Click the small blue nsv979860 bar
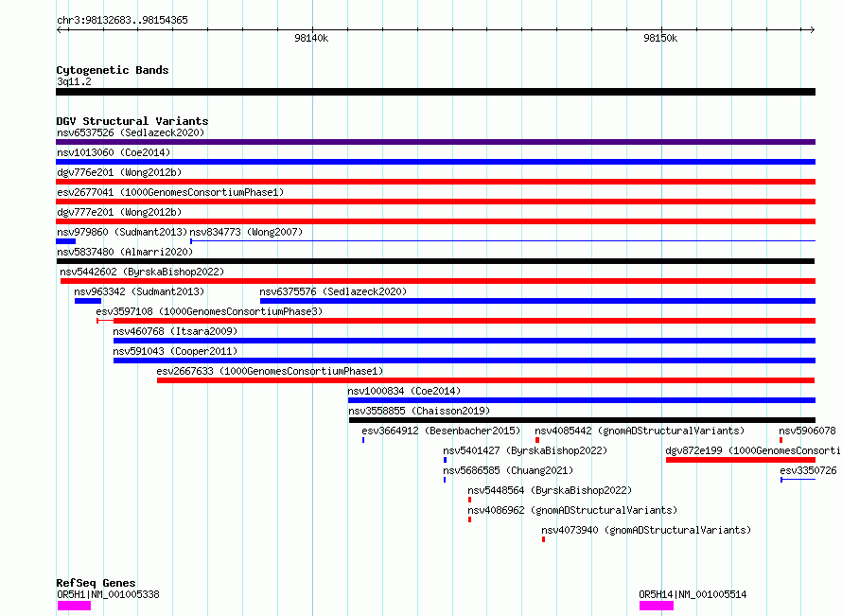This screenshot has height=616, width=842. coord(65,241)
